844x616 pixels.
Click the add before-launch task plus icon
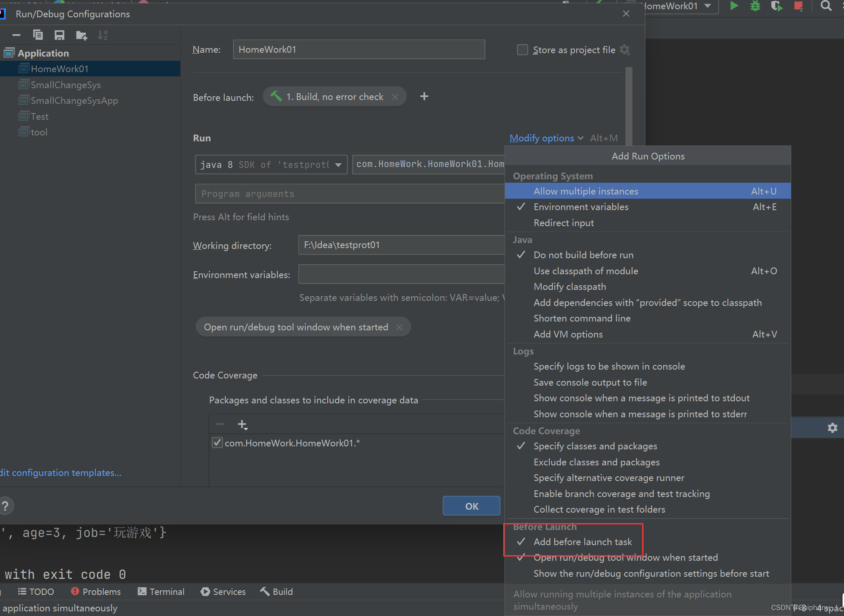(424, 97)
